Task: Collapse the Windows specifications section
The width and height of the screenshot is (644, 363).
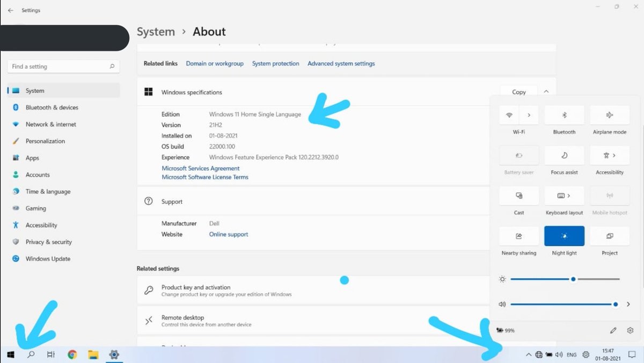Action: (546, 92)
